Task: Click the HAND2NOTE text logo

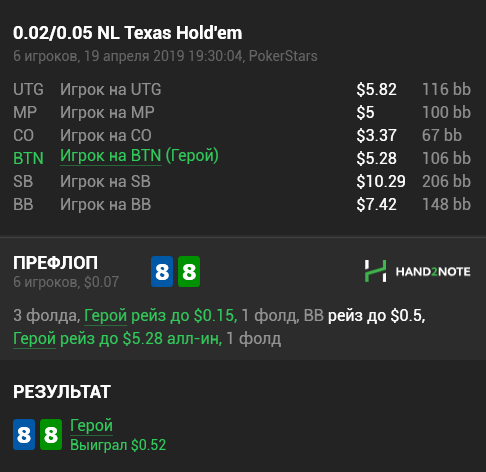Action: [433, 272]
